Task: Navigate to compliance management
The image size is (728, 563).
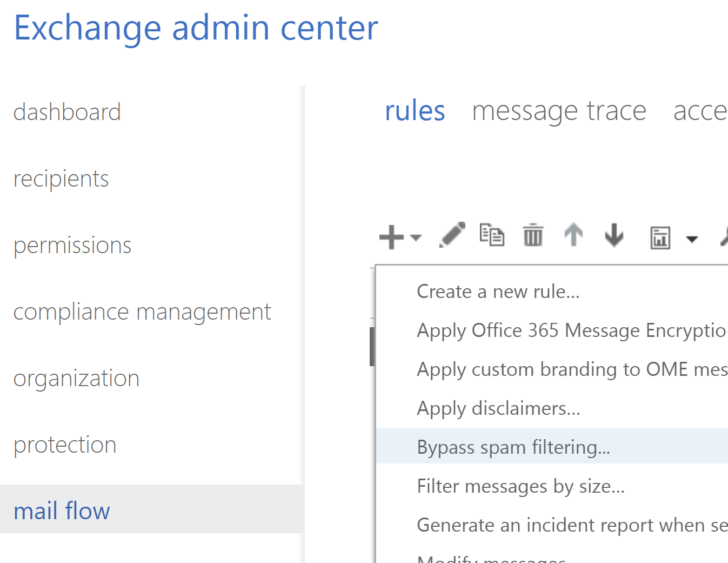Action: (142, 312)
